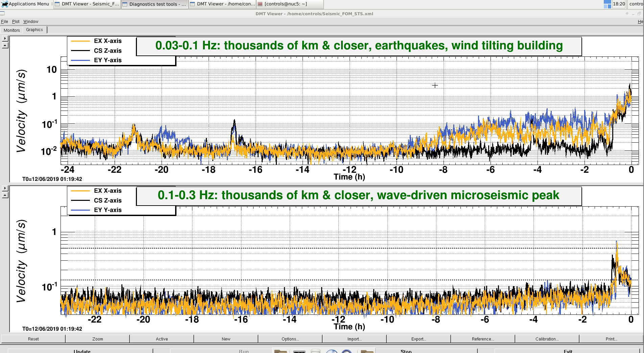Click right-arrow button beside bottom plot
The height and width of the screenshot is (353, 644).
pos(5,188)
